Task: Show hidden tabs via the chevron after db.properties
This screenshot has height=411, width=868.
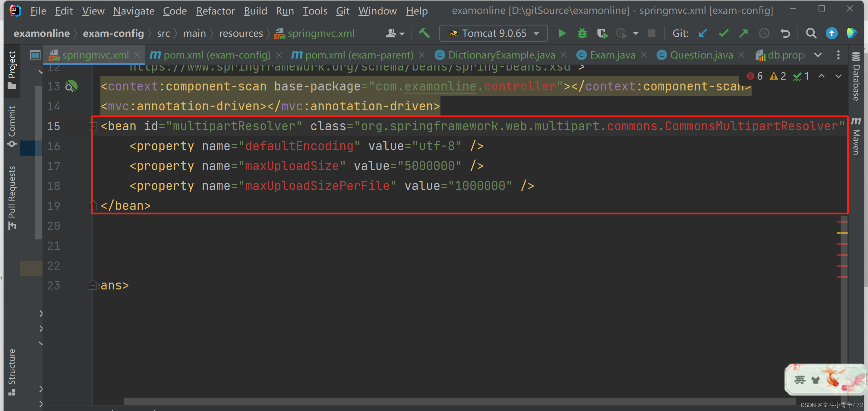Action: [818, 55]
